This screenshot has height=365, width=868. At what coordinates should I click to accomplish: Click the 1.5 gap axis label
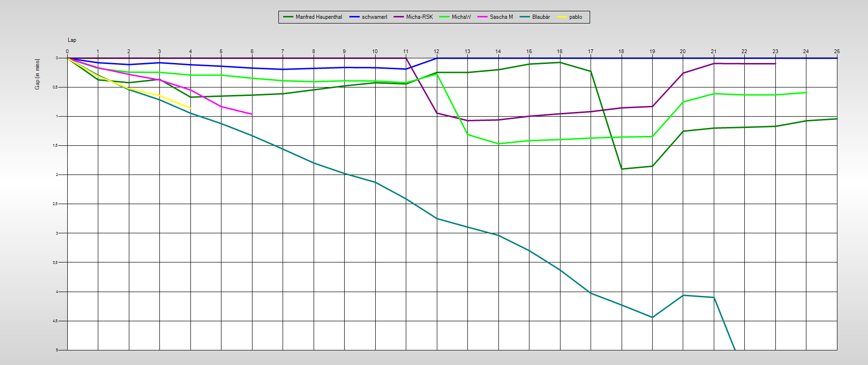point(55,145)
